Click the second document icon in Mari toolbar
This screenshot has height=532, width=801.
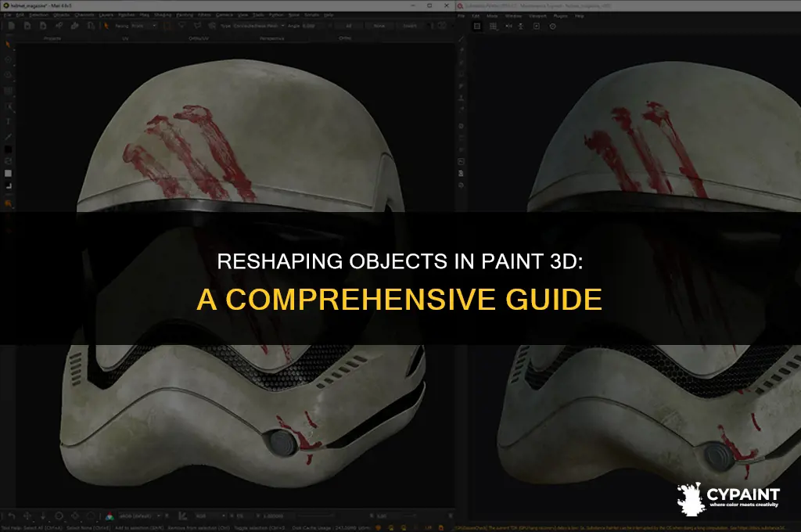27,26
